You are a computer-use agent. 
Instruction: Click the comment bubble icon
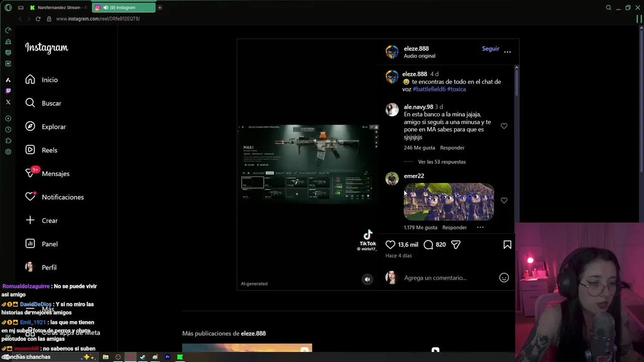(428, 244)
